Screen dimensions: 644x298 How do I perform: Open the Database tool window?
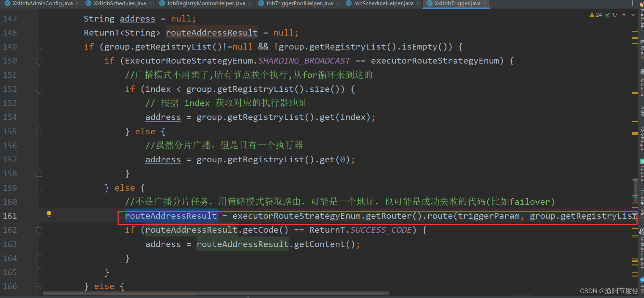point(642,83)
